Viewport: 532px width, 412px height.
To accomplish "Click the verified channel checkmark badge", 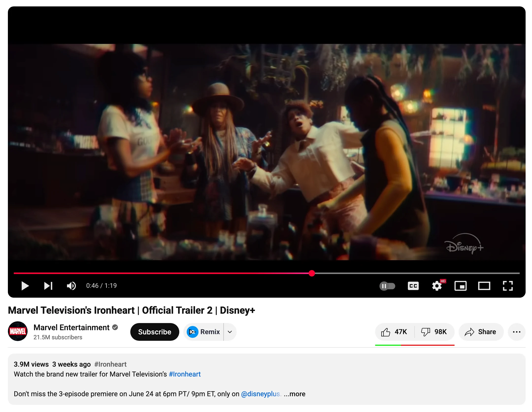I will (x=115, y=327).
